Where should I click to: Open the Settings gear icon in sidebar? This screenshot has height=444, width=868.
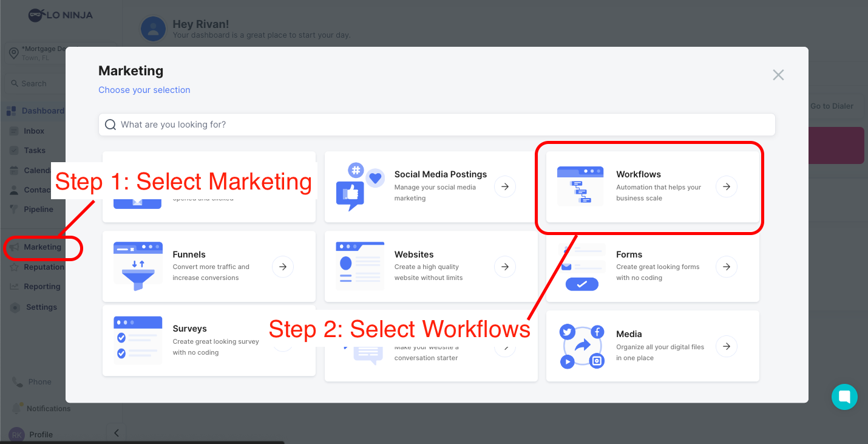[x=15, y=307]
